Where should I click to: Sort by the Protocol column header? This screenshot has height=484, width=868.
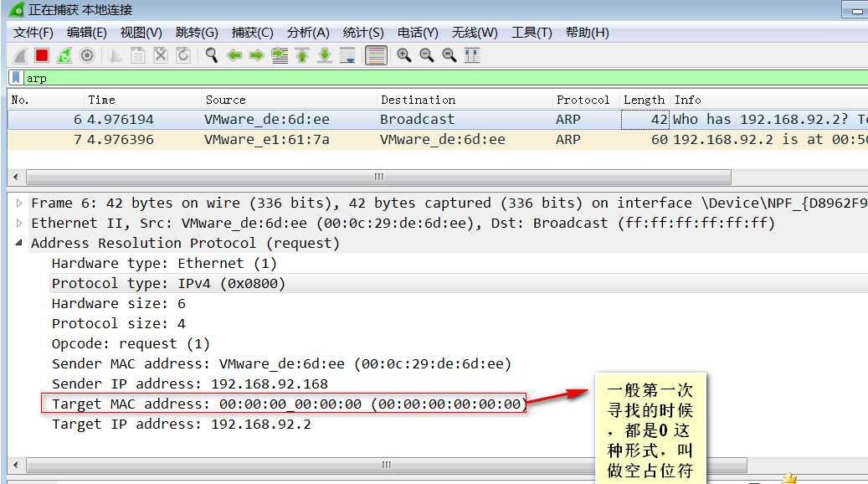point(586,100)
